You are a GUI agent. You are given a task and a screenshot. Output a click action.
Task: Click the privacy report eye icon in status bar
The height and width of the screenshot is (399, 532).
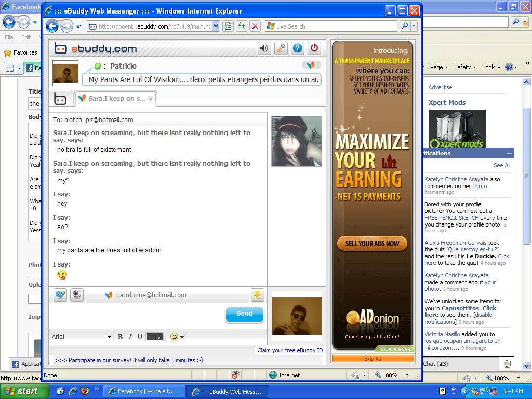(236, 375)
